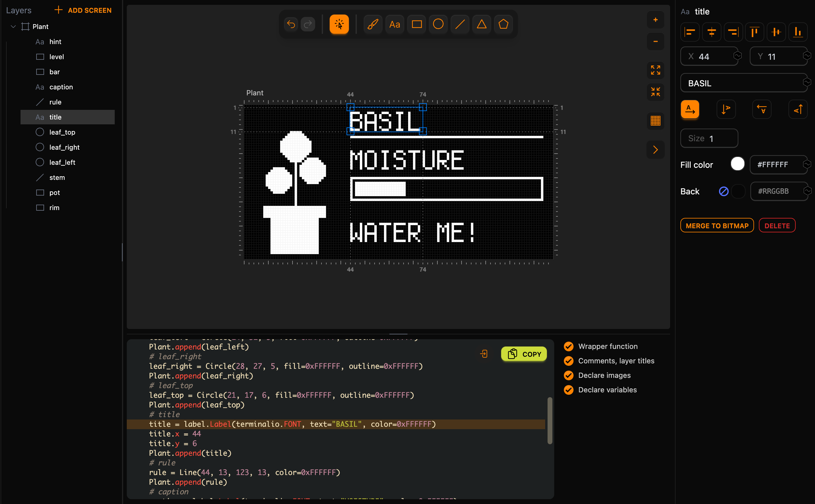This screenshot has height=504, width=815.
Task: Click the align vertical centers icon
Action: (x=776, y=32)
